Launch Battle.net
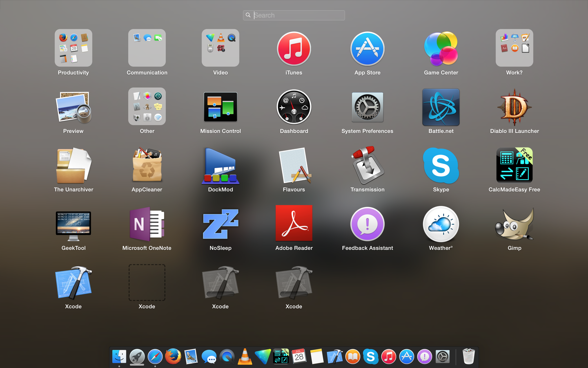Screen dimensions: 588x368 click(x=441, y=107)
